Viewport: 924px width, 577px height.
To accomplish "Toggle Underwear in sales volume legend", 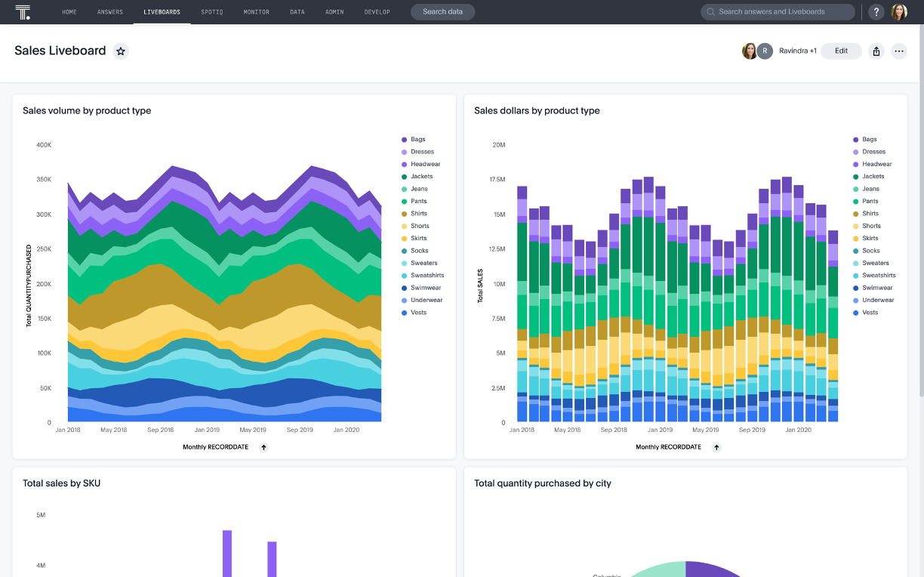I will point(422,301).
